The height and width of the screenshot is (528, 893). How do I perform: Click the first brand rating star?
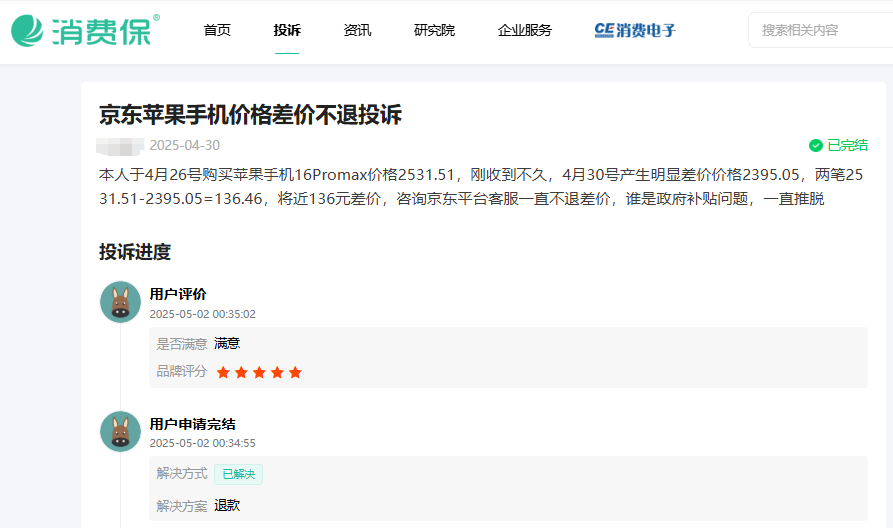click(x=223, y=372)
